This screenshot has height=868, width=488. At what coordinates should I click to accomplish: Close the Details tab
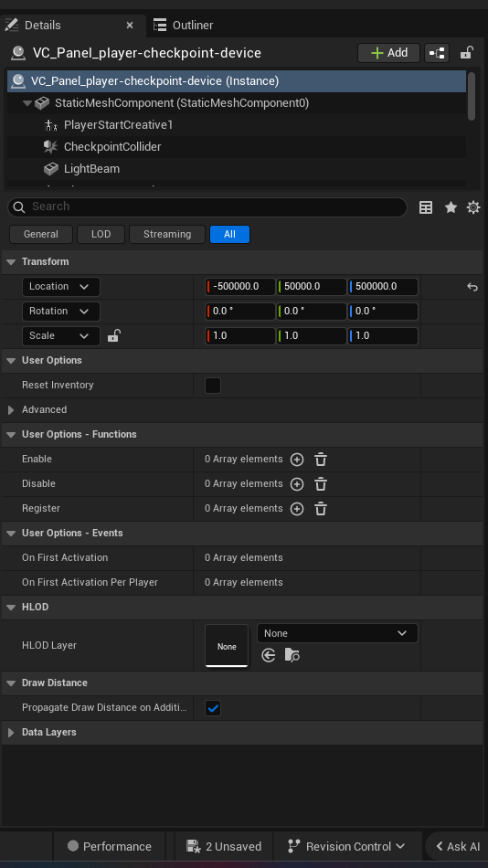click(130, 25)
